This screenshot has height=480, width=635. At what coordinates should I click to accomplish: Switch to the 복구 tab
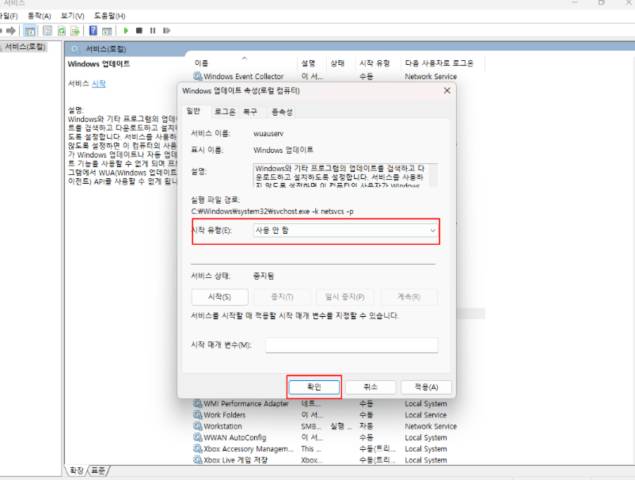[250, 111]
